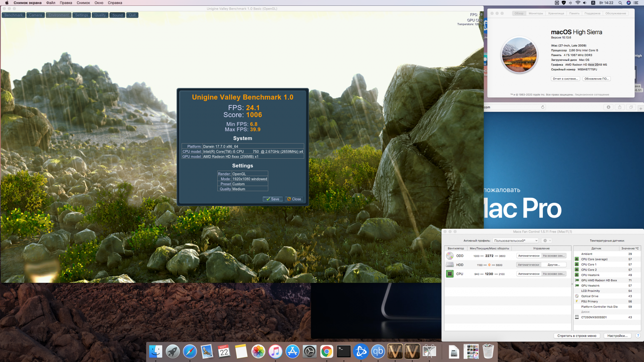This screenshot has height=362, width=644.
Task: Click the Отчет о системе button
Action: click(x=565, y=79)
